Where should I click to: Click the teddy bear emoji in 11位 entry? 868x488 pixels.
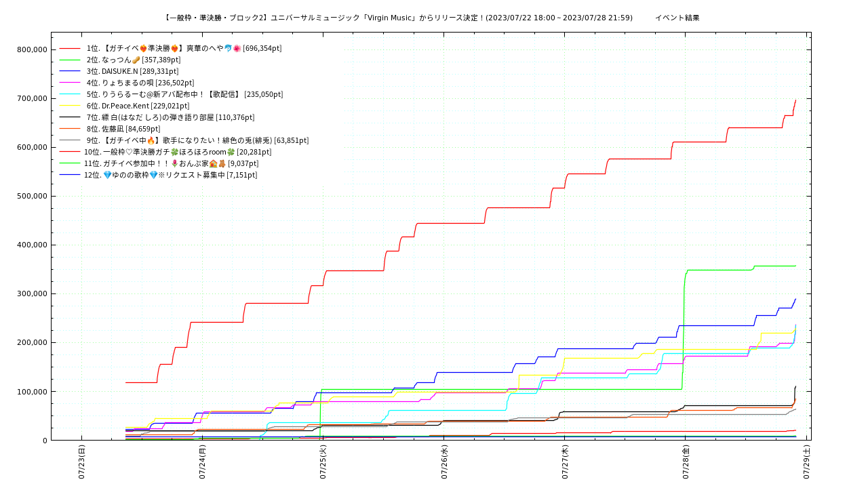point(222,163)
